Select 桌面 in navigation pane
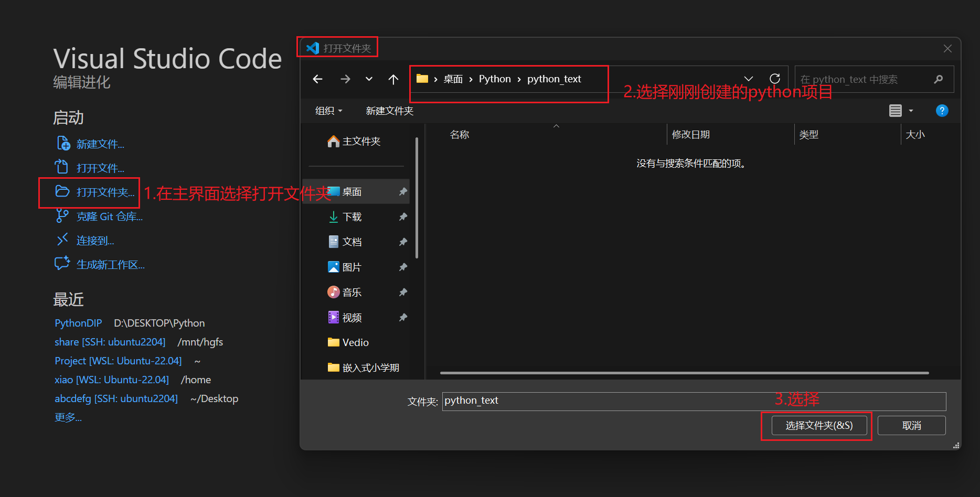 coord(356,192)
